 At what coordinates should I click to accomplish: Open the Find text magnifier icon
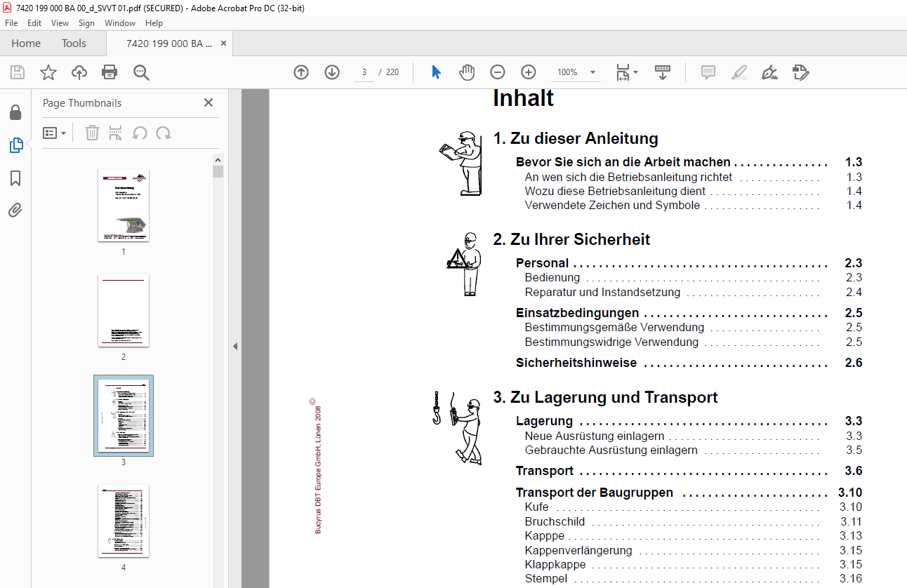click(x=141, y=72)
